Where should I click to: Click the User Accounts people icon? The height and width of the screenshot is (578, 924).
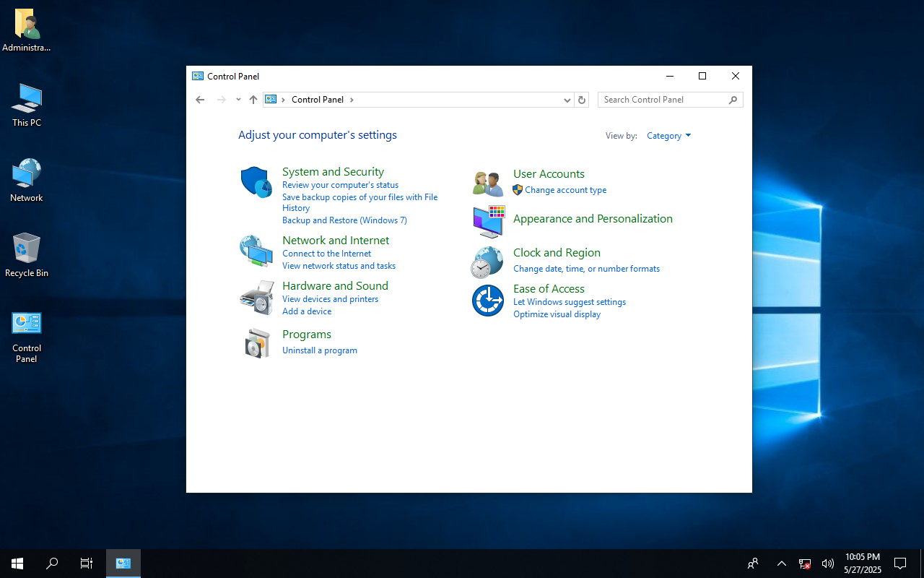coord(488,184)
